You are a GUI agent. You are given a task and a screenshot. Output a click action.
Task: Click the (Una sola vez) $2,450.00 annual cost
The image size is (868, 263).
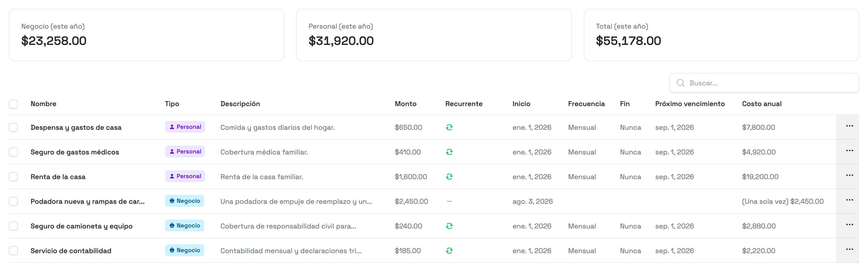(x=783, y=202)
